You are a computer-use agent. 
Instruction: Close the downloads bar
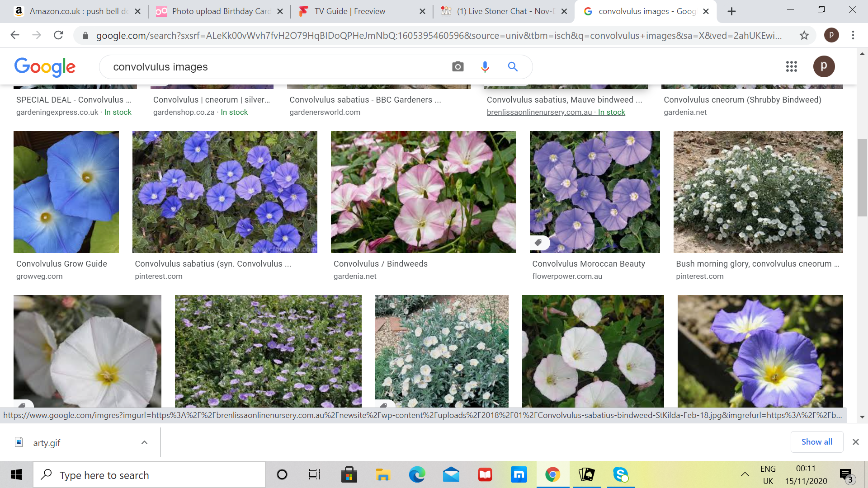(x=855, y=442)
